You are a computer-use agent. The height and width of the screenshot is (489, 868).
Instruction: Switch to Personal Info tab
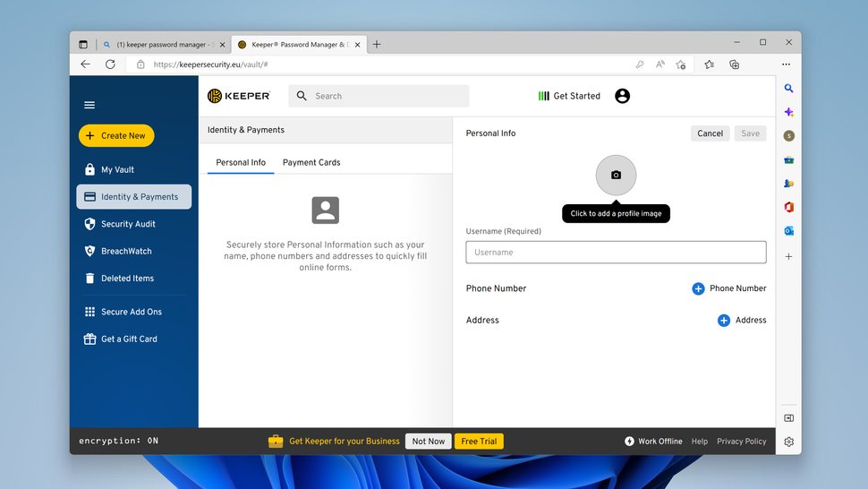[241, 162]
